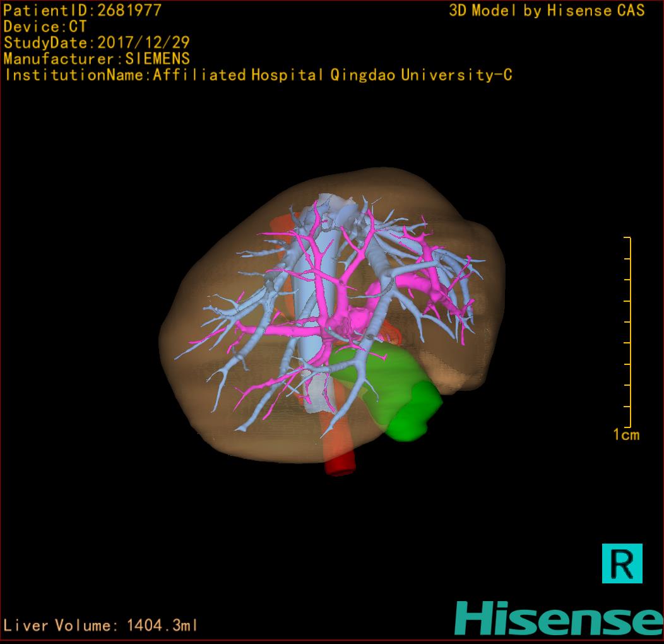Click the Manufacturer SIEMENS label
The image size is (664, 644).
coord(97,59)
